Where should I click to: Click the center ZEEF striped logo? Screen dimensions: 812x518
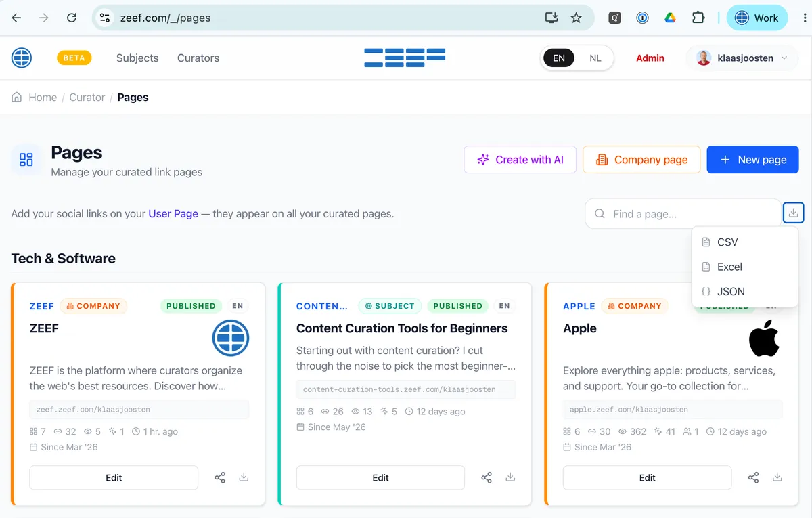(405, 58)
